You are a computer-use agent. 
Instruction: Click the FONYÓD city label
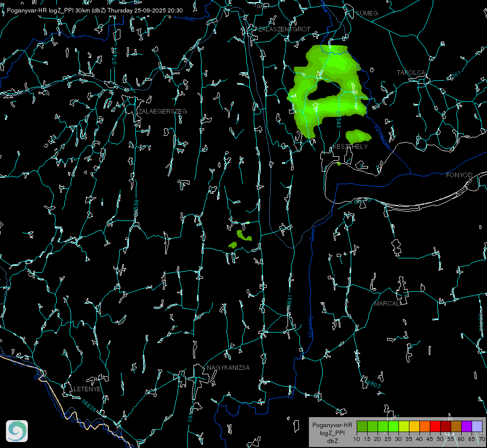459,175
